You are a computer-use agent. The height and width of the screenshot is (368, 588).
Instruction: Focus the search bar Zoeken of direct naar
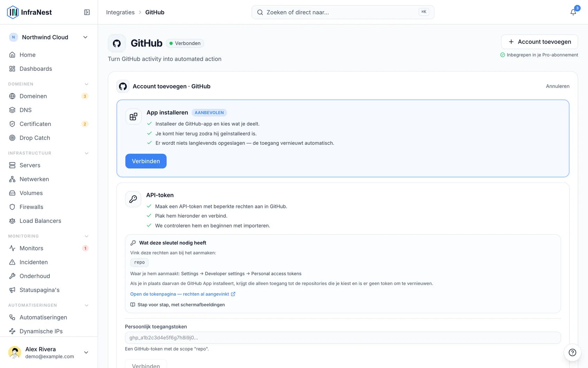(343, 12)
